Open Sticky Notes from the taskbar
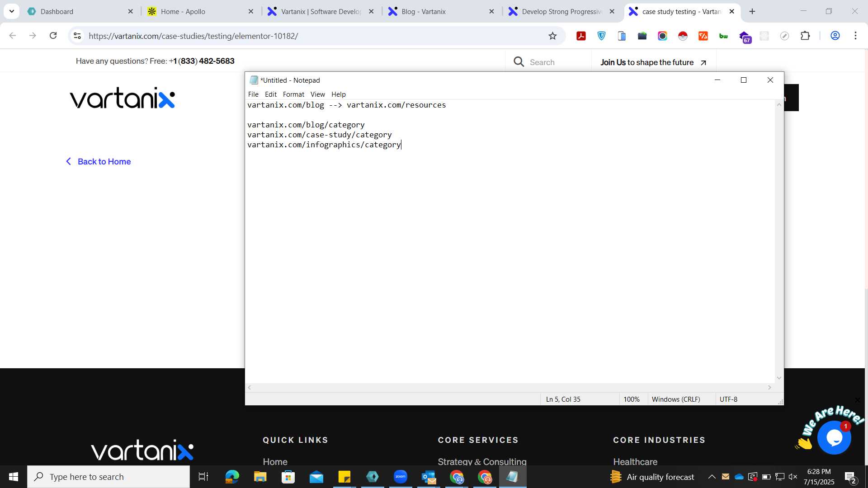868x488 pixels. point(344,477)
